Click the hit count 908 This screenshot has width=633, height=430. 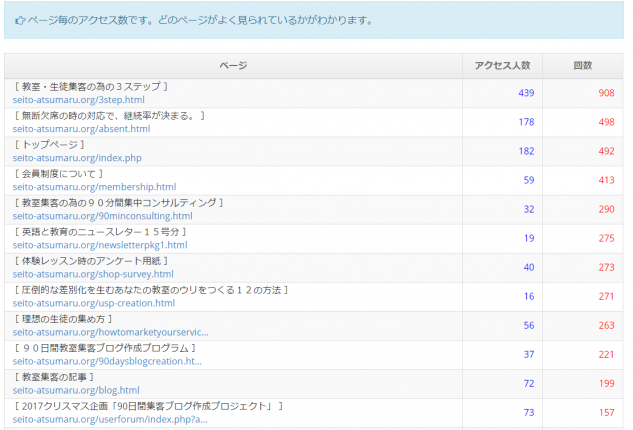click(606, 93)
